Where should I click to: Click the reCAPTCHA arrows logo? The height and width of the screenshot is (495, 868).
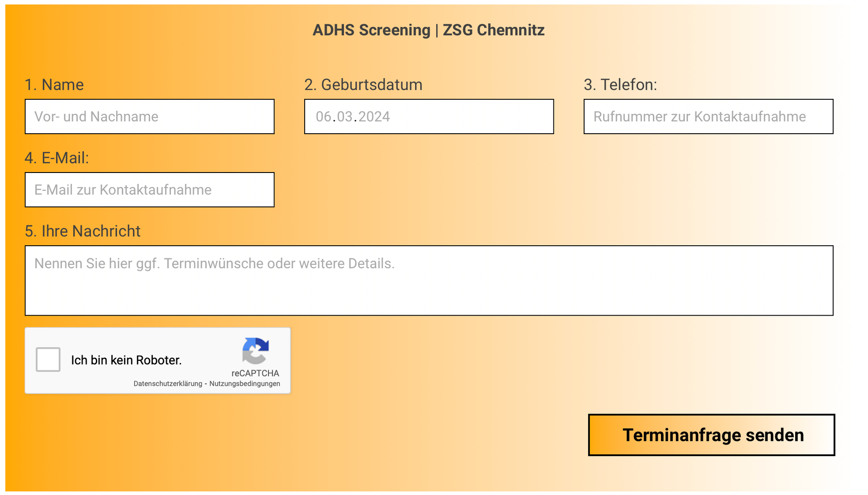coord(255,351)
